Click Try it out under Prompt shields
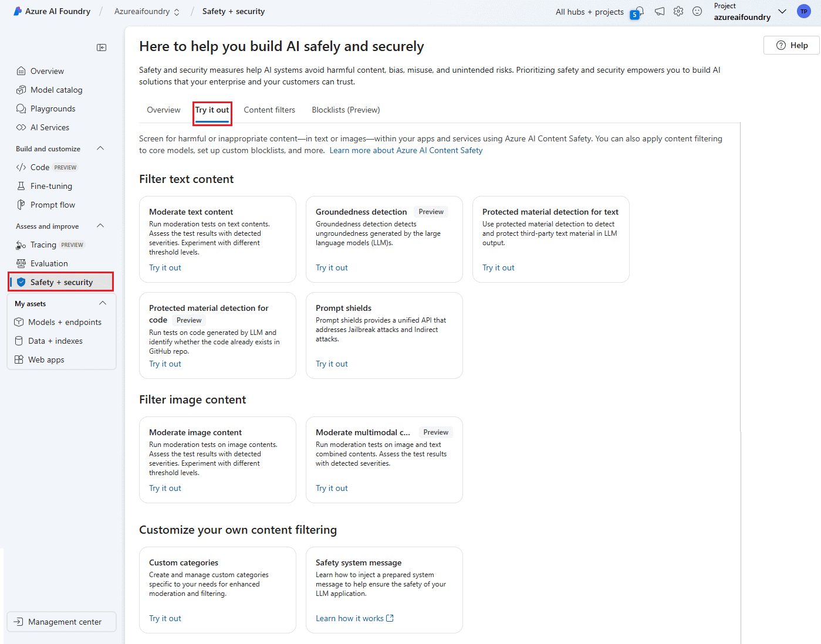821x644 pixels. pyautogui.click(x=332, y=363)
